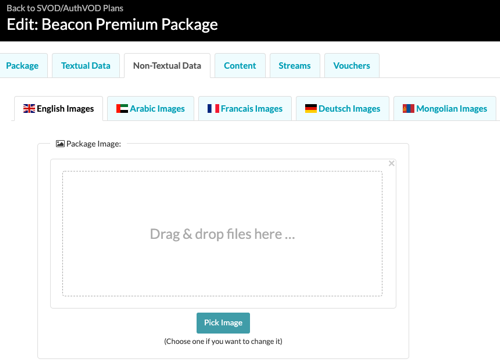Switch to the Deutsch Images tab
Image resolution: width=500 pixels, height=361 pixels.
[342, 109]
